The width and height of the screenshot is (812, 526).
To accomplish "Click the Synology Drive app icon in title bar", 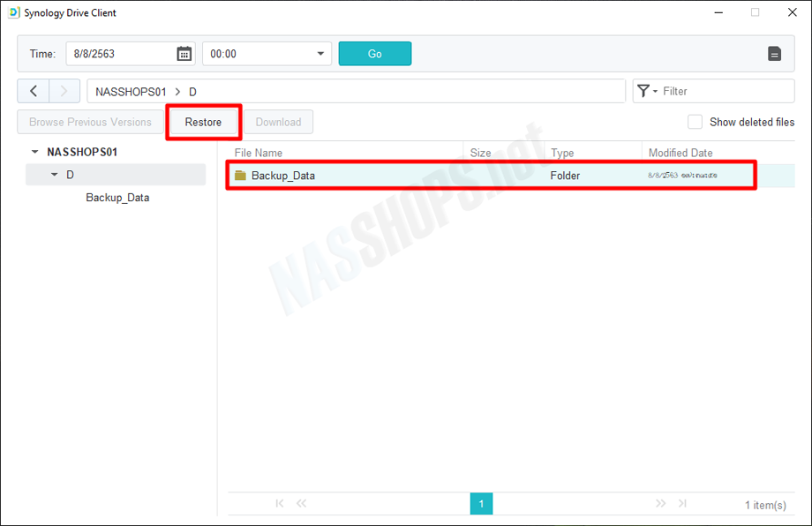I will (14, 12).
